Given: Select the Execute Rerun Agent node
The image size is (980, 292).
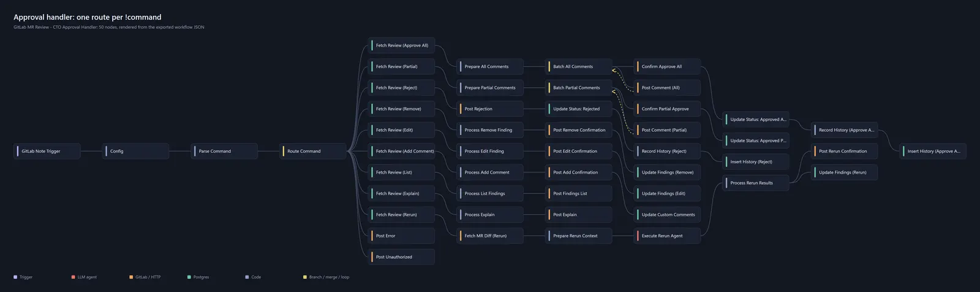Looking at the screenshot, I should click(667, 236).
